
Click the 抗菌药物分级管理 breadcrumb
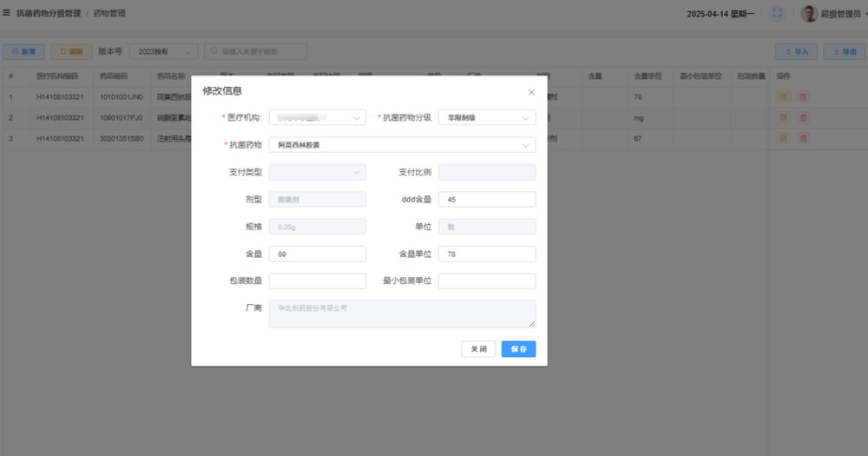point(49,13)
